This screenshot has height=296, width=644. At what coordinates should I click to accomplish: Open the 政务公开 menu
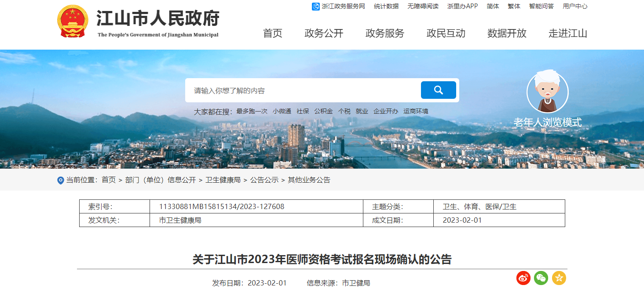(324, 33)
